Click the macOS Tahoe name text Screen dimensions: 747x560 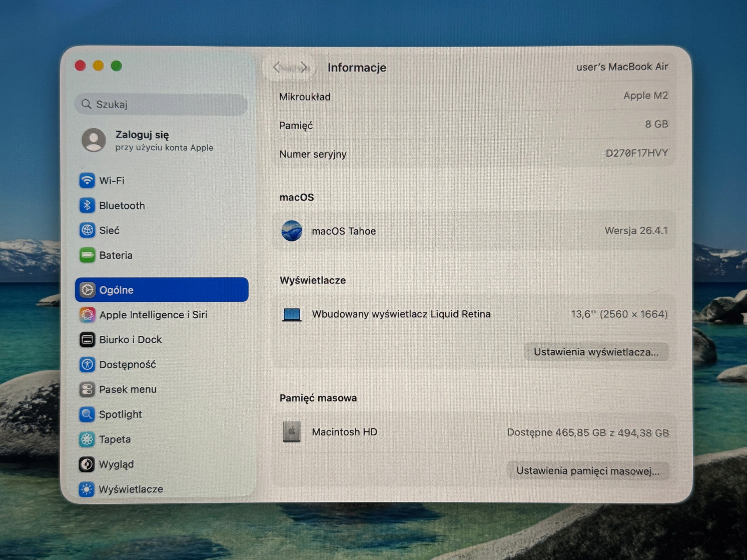pos(344,231)
